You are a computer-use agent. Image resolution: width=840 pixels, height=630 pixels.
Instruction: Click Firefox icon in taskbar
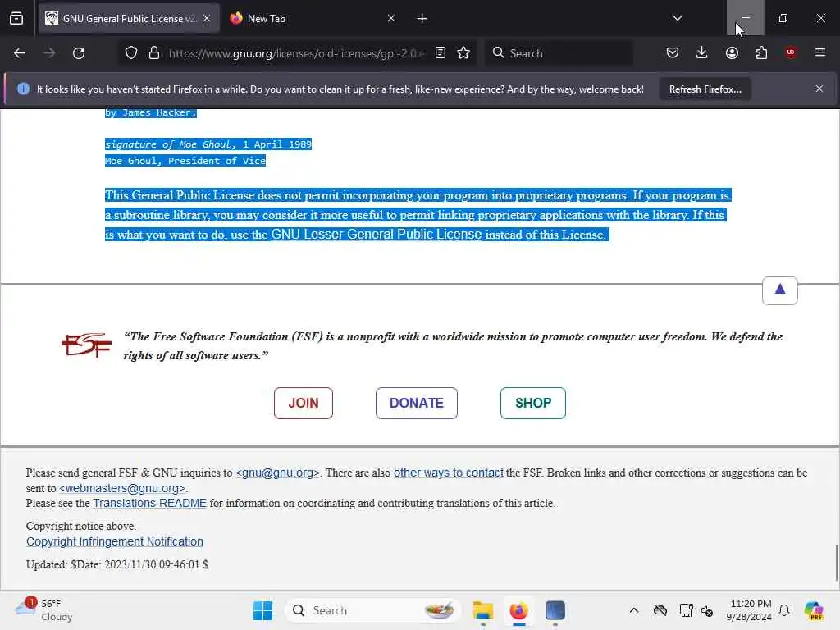[518, 610]
